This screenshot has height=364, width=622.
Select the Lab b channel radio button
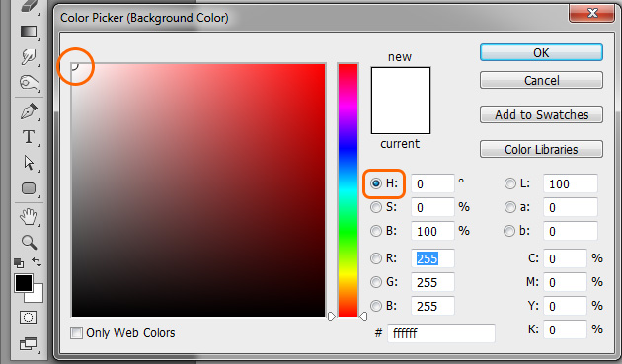point(509,231)
